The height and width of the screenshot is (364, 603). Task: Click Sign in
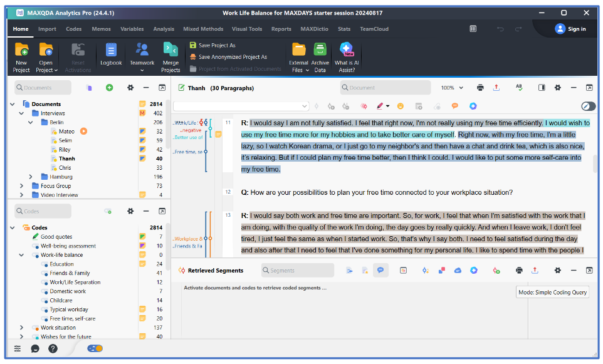[570, 29]
